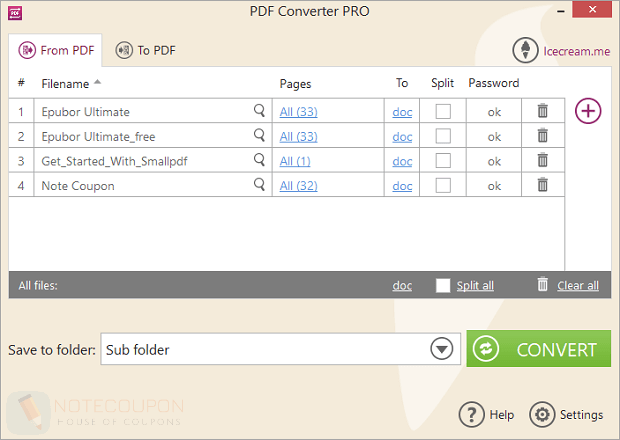Screen dimensions: 620x440
Task: Delete the Epubor Ultimate row with its trash icon
Action: click(x=542, y=111)
